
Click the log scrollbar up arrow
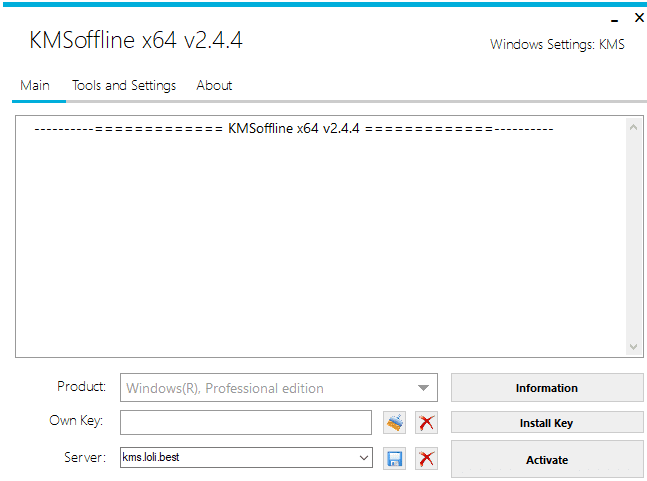pos(633,128)
